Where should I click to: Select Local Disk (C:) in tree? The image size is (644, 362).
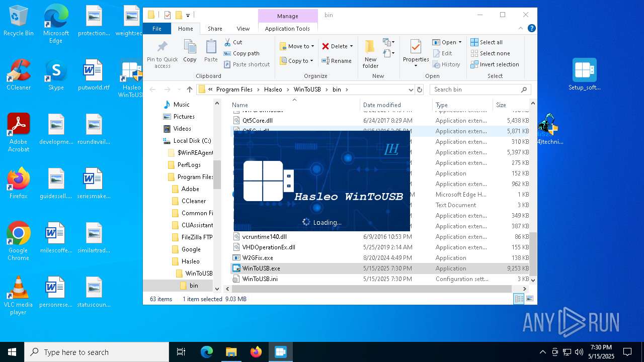(187, 141)
